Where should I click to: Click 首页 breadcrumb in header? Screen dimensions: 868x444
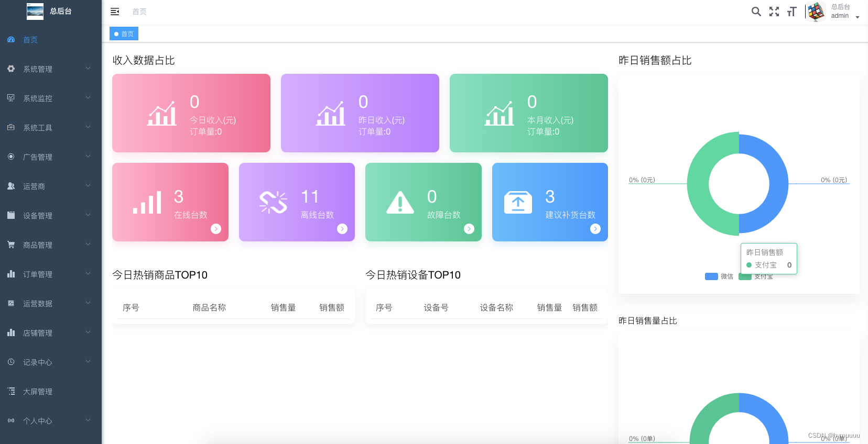139,12
